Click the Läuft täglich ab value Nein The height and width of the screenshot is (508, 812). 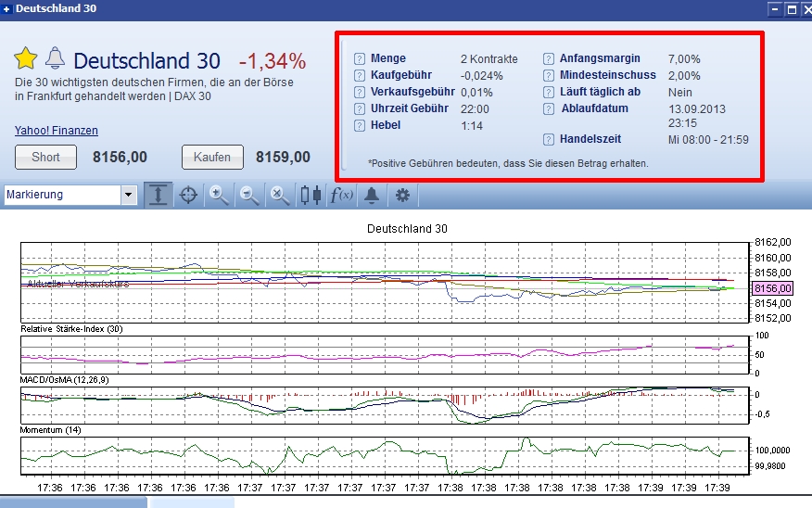click(680, 93)
